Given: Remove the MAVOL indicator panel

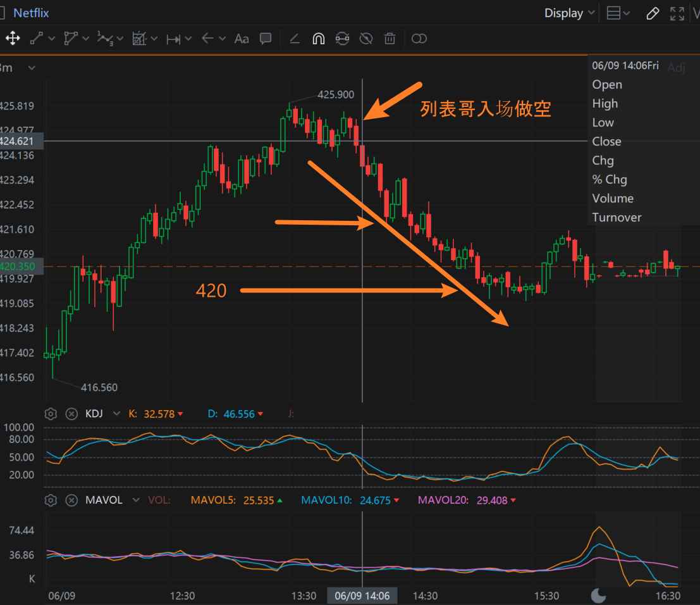Looking at the screenshot, I should tap(71, 501).
